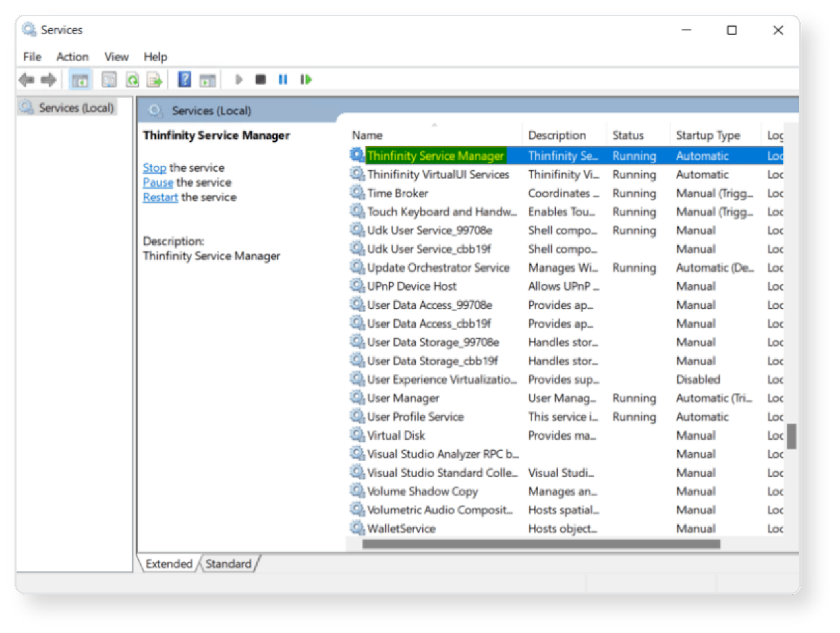
Task: Select Udk User Service_99708e row
Action: pyautogui.click(x=566, y=230)
